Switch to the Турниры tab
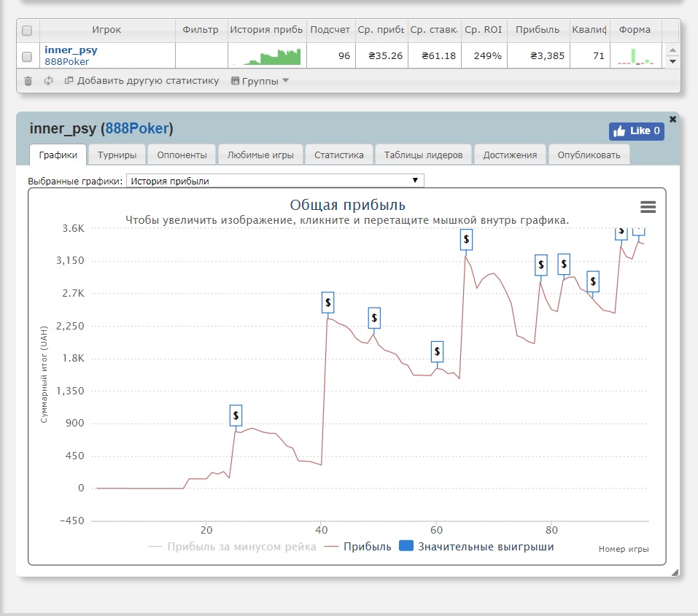698x616 pixels. coord(117,155)
